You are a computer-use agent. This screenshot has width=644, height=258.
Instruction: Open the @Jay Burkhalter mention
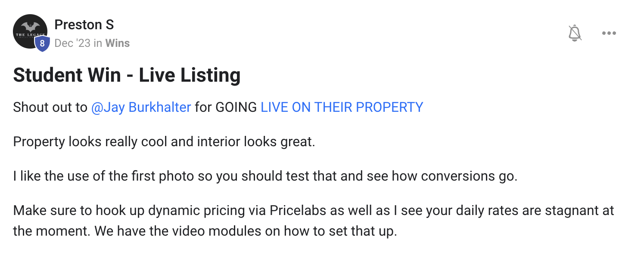[141, 107]
